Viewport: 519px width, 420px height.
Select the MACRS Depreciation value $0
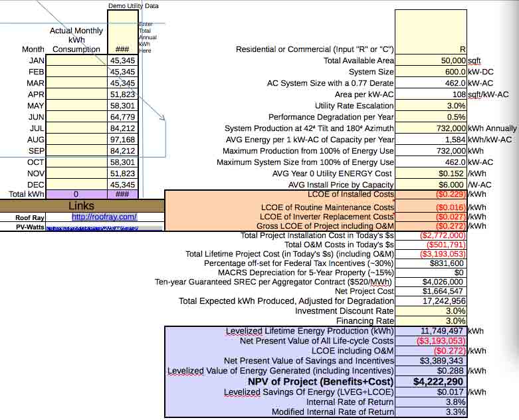431,272
